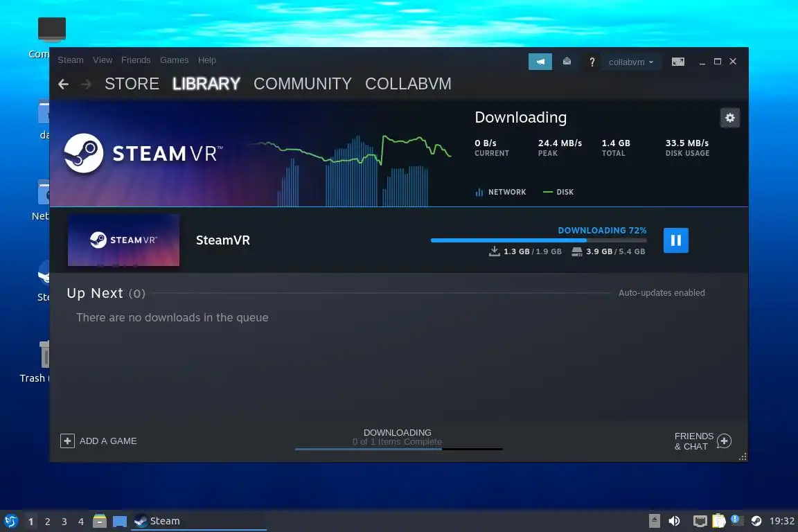Screen dimensions: 798x532
Task: Pause the SteamVR download
Action: 675,240
